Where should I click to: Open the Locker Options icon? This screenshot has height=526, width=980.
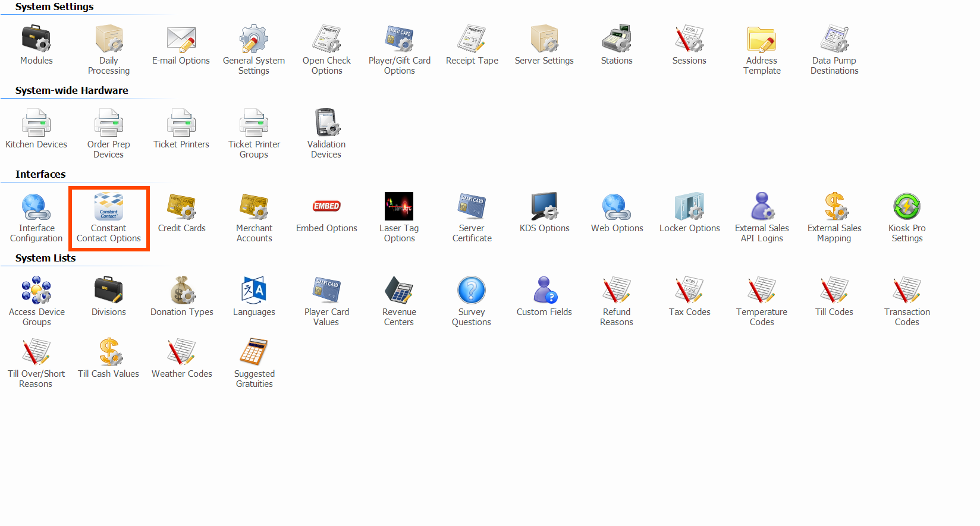(x=689, y=207)
